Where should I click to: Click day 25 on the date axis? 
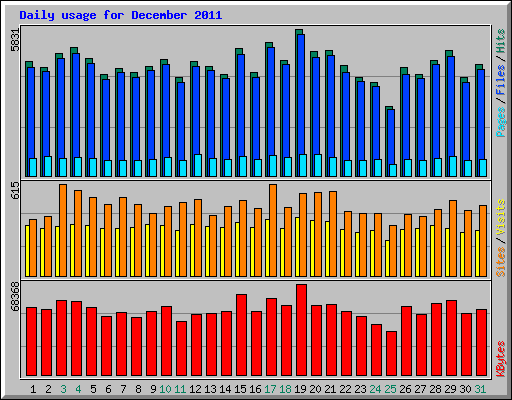click(390, 389)
